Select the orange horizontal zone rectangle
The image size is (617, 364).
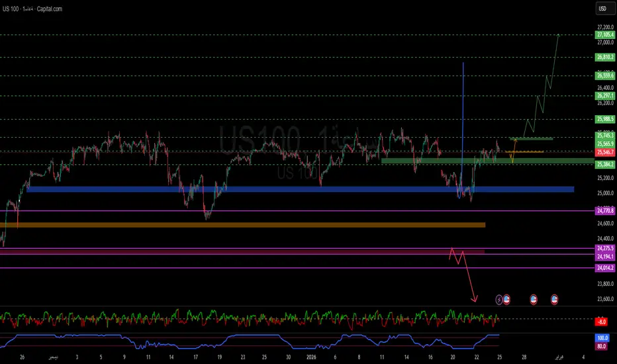(x=250, y=225)
